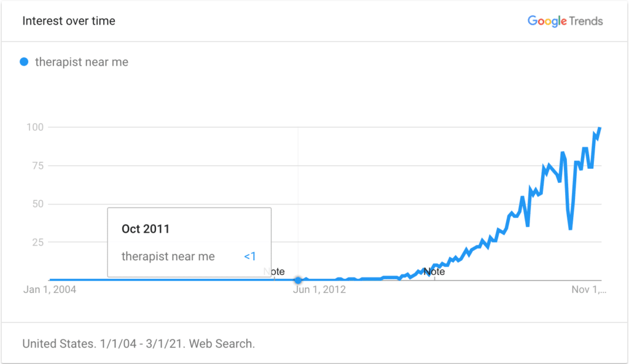Click the highlighted Oct 2011 data point marker
Image resolution: width=629 pixels, height=364 pixels.
tap(298, 280)
